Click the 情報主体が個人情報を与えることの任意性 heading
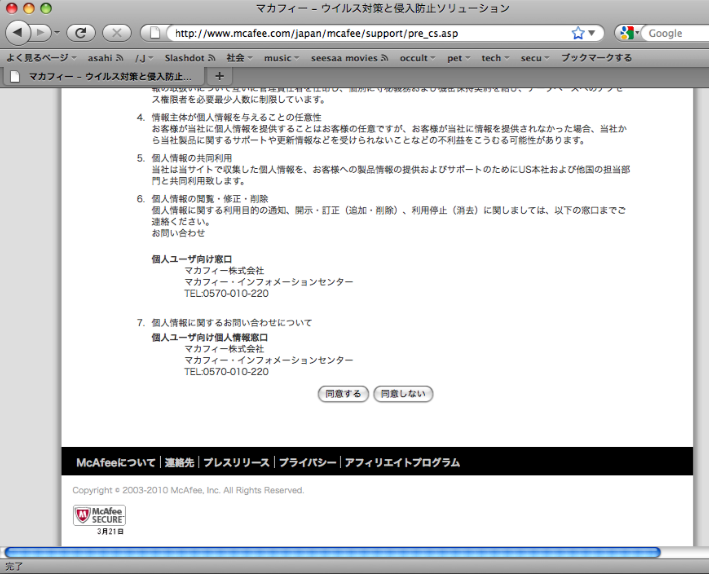The width and height of the screenshot is (709, 574). click(x=236, y=117)
